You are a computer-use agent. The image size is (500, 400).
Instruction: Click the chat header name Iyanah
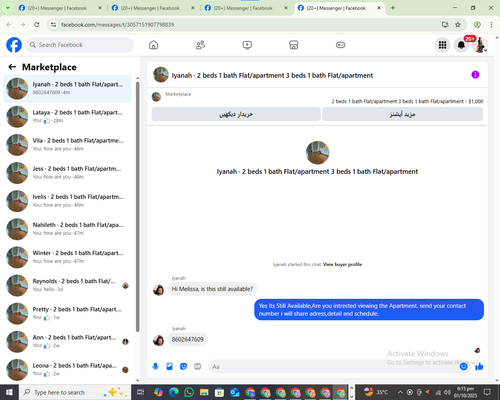(272, 75)
